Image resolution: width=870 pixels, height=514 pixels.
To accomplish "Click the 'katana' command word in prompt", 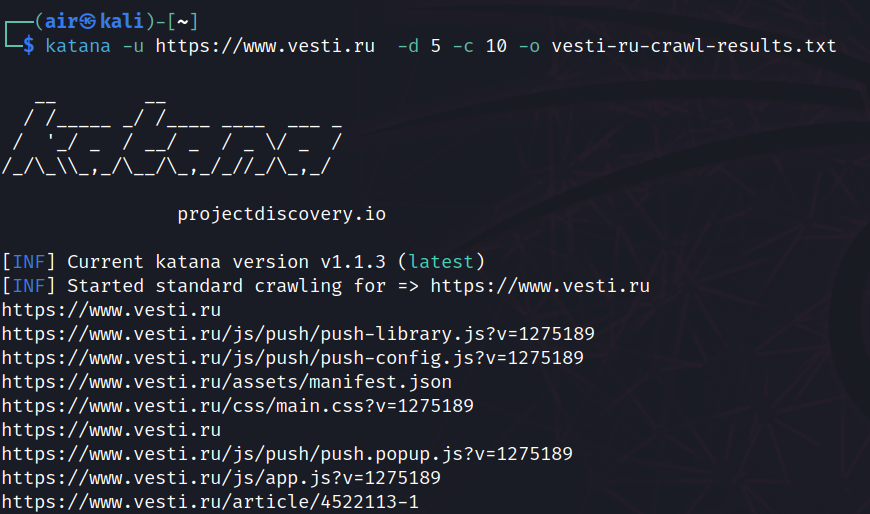I will coord(78,46).
